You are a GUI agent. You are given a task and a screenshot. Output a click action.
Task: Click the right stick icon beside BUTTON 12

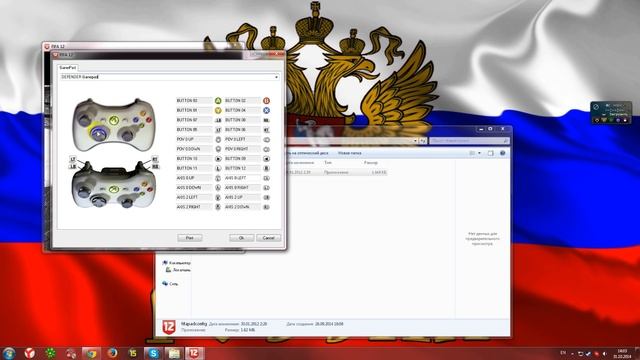tap(266, 168)
